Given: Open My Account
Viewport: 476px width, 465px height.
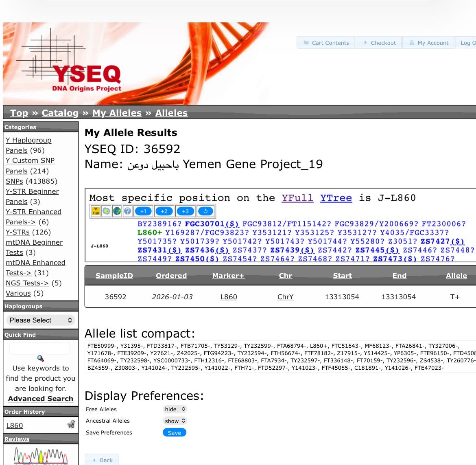Looking at the screenshot, I should pos(428,42).
